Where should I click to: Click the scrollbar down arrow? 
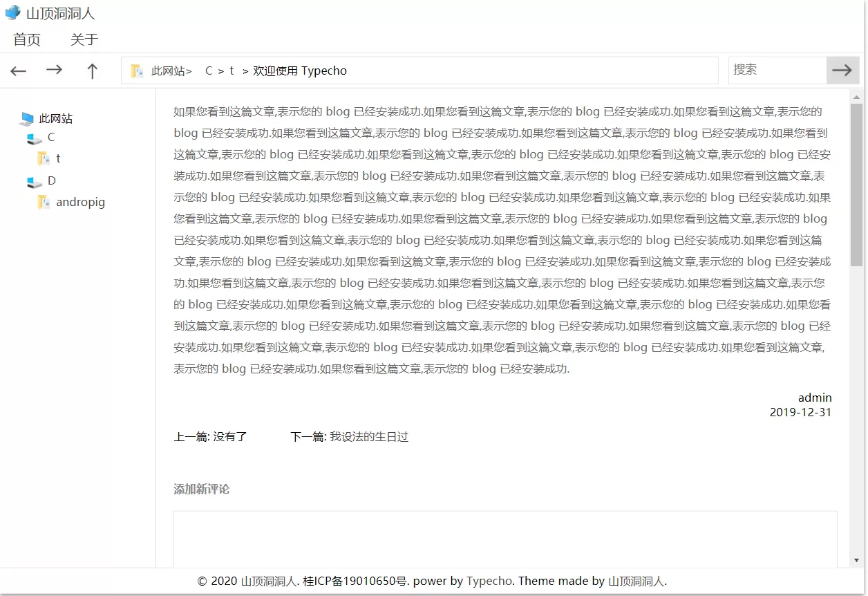coord(856,560)
